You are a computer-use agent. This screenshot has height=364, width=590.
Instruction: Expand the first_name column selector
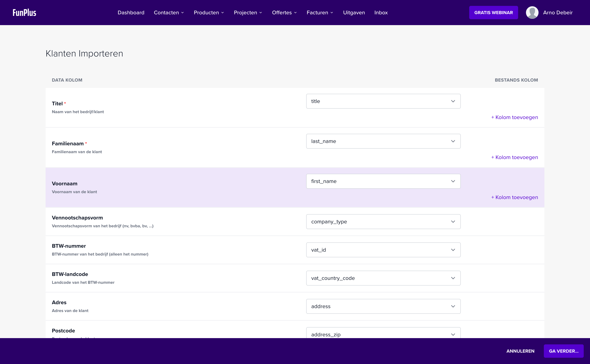(x=383, y=181)
